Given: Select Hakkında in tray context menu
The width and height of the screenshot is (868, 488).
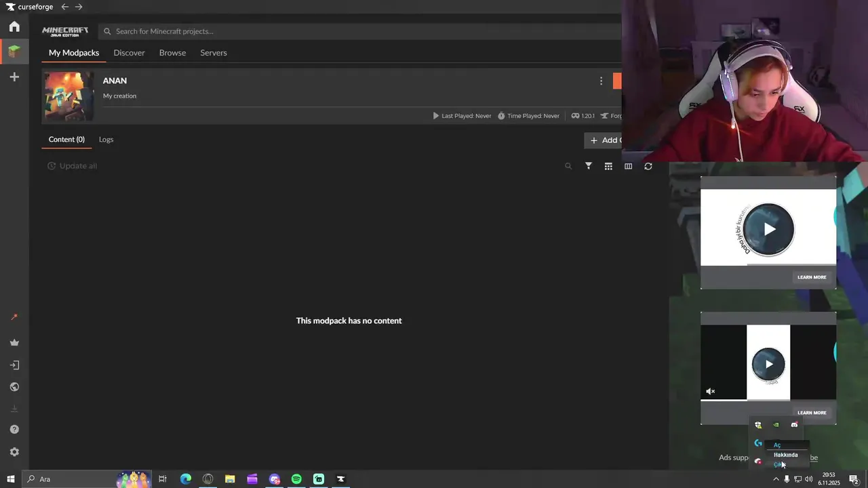Looking at the screenshot, I should point(786,455).
